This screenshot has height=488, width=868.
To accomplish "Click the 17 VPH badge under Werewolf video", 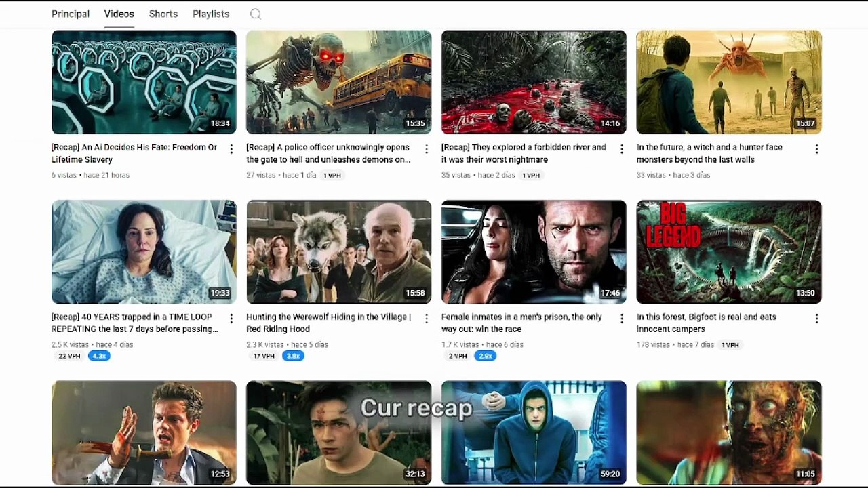I will tap(264, 356).
